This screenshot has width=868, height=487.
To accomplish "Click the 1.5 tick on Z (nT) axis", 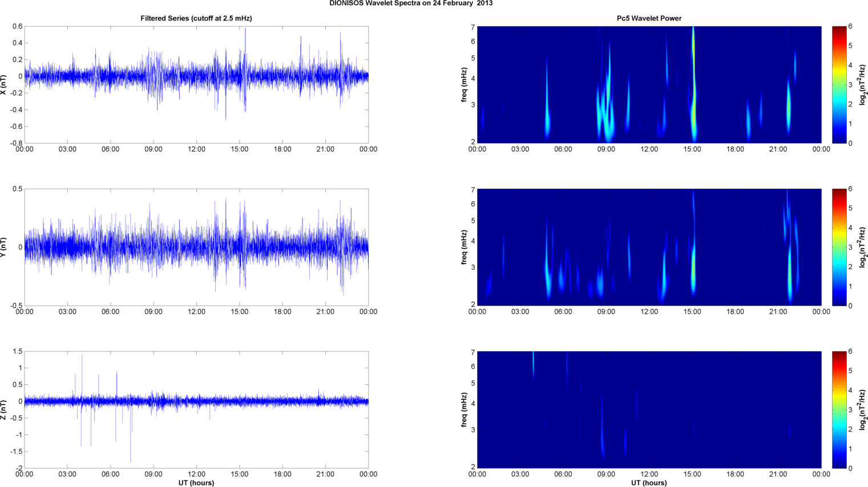I will point(17,352).
